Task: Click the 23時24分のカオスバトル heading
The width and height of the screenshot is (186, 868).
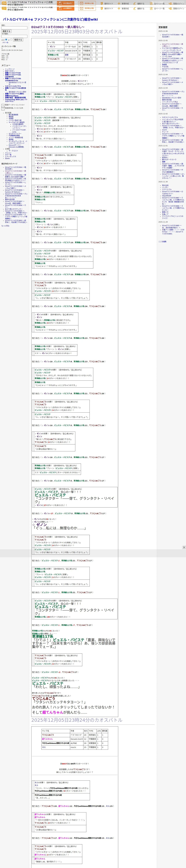Action: (x=77, y=720)
